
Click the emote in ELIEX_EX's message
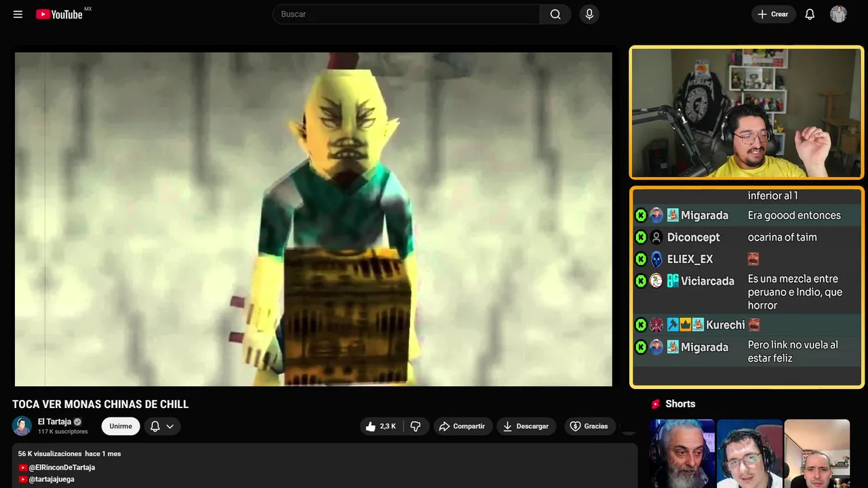click(753, 259)
